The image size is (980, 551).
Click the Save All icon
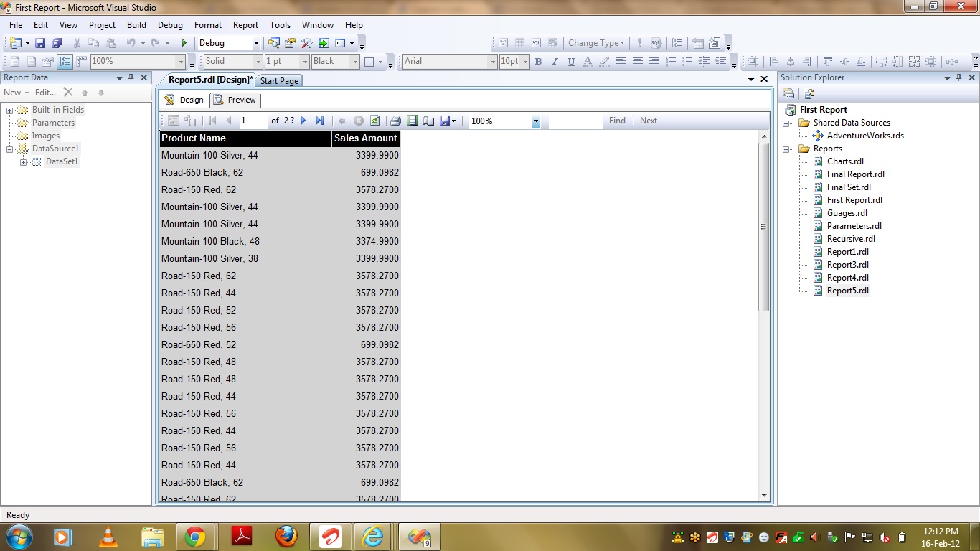coord(56,43)
